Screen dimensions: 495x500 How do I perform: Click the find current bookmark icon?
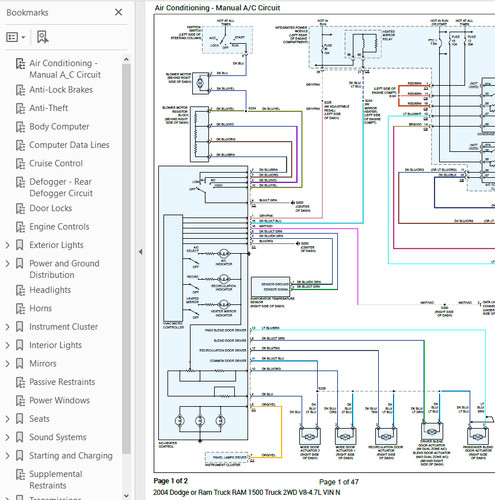(x=43, y=37)
